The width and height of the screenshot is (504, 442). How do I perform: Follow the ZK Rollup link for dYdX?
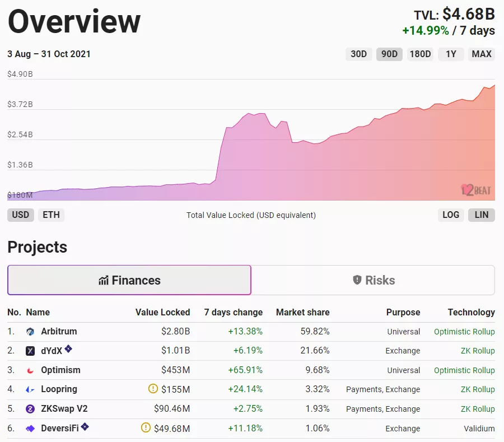pos(478,351)
